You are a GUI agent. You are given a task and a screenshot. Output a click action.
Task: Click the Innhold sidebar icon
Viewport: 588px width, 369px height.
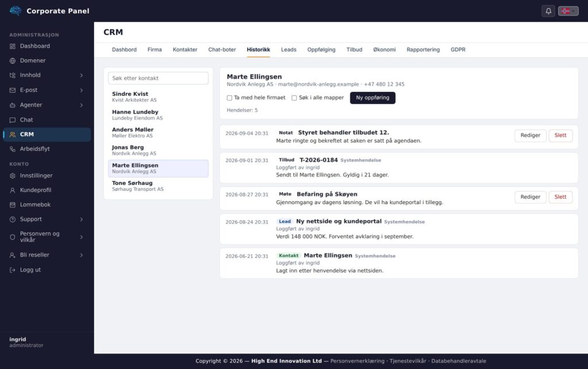13,75
